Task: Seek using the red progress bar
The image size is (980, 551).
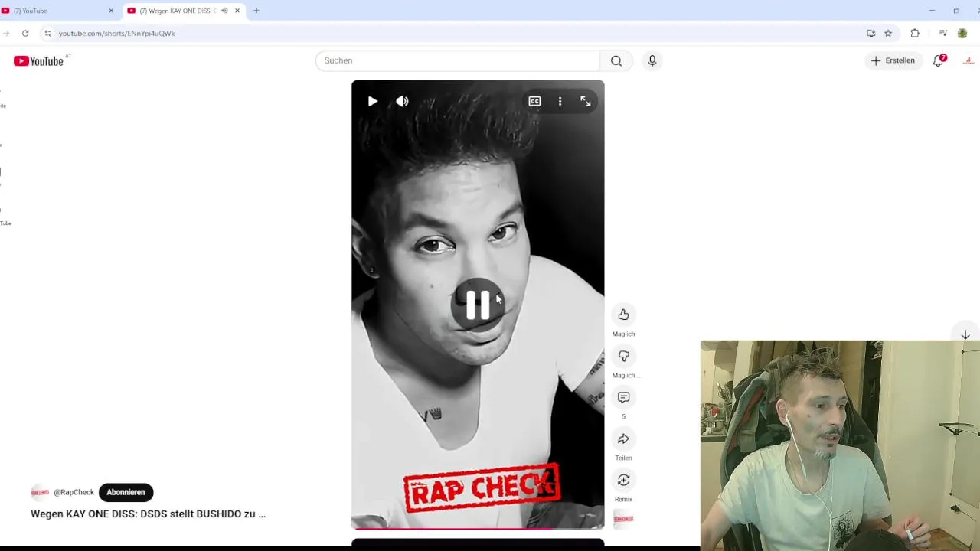Action: point(478,527)
